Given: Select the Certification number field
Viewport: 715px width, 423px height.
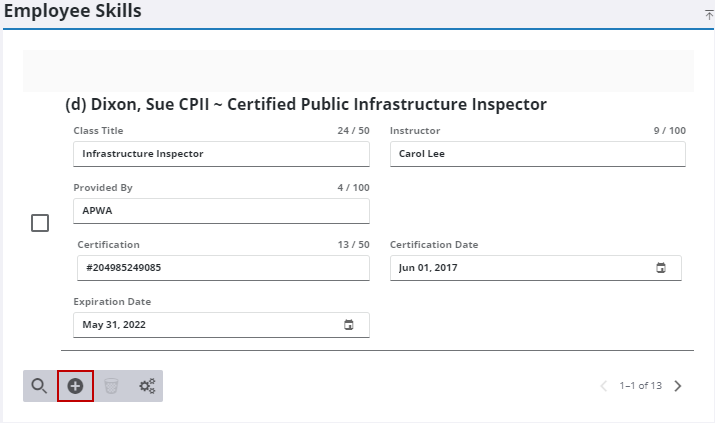Looking at the screenshot, I should (x=222, y=268).
